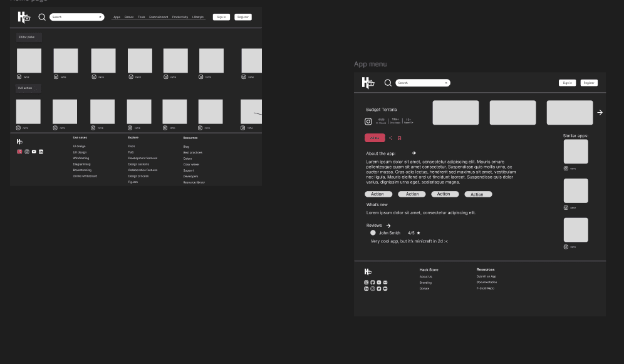The height and width of the screenshot is (364, 624).
Task: Click the LinkedIn icon in the Home page footer
Action: point(41,152)
